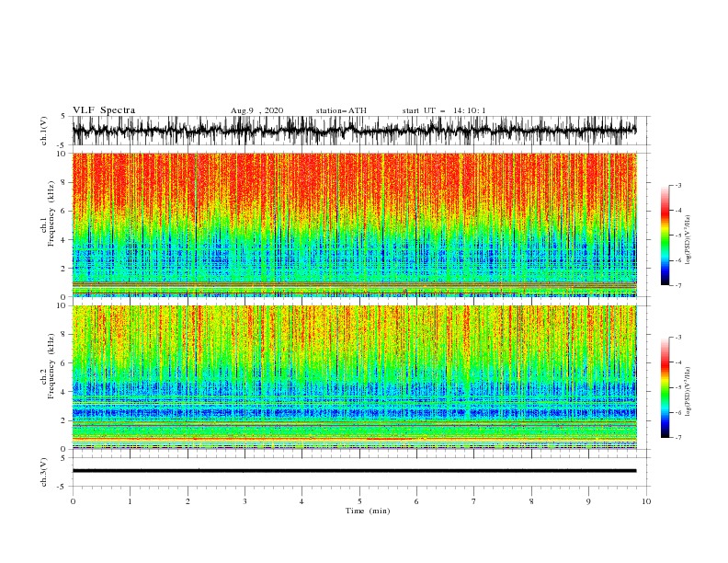The height and width of the screenshot is (563, 728).
Task: Click the -5 label on ch.2 colorbar
Action: tap(678, 387)
